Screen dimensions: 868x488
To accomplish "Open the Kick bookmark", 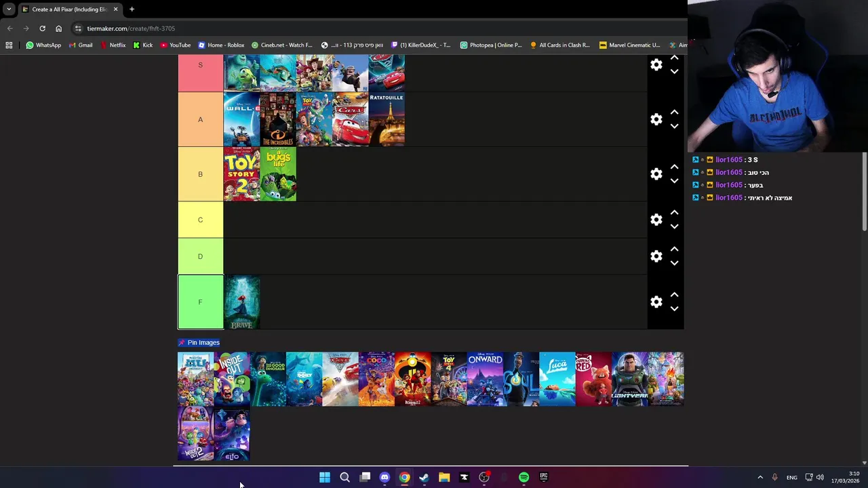I will click(143, 45).
